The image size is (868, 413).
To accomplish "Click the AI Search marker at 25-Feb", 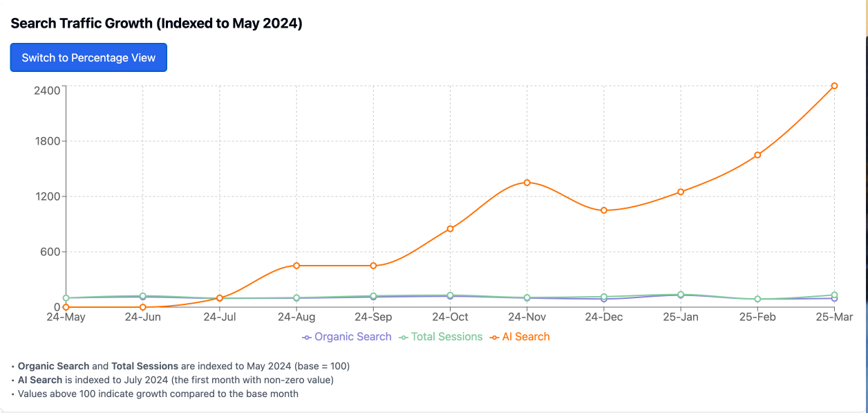I will point(758,155).
